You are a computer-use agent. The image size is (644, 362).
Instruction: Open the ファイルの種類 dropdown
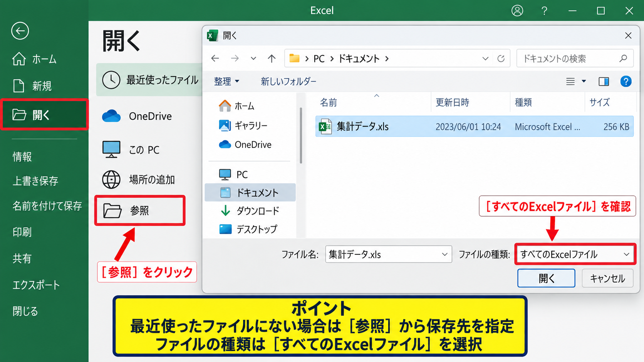tap(575, 254)
